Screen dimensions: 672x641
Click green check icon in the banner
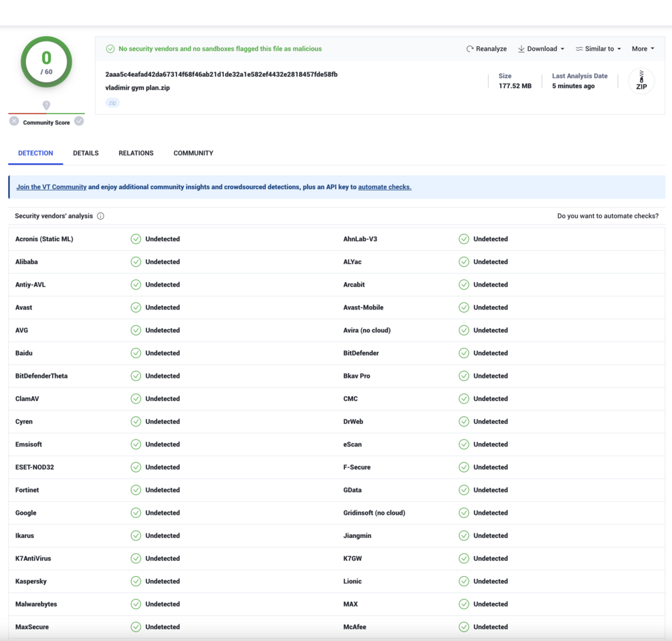coord(110,49)
